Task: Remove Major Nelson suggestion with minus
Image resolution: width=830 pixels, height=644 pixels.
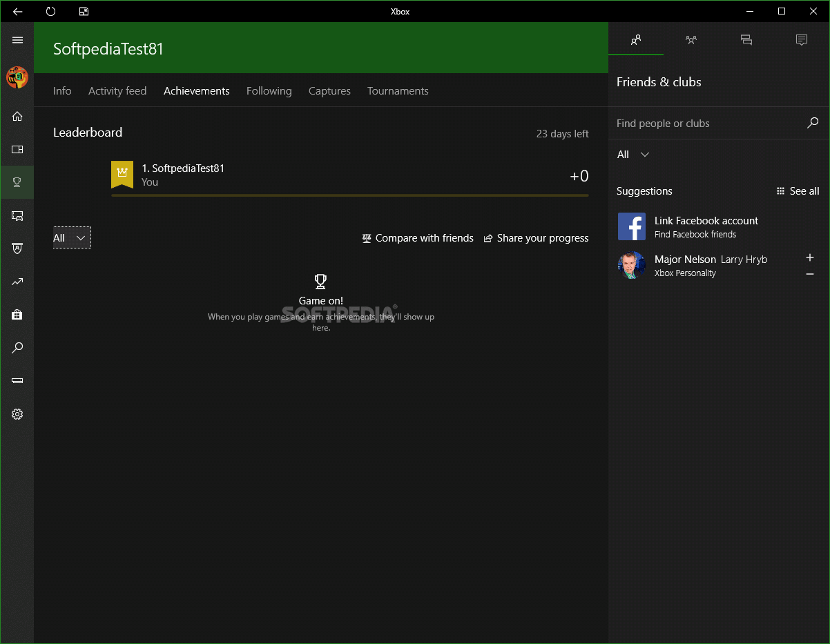Action: tap(809, 272)
